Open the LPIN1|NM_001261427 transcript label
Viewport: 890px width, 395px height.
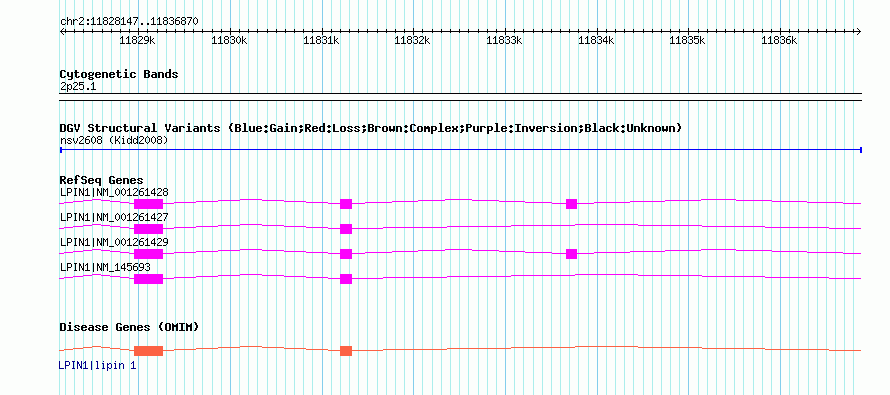click(x=114, y=217)
